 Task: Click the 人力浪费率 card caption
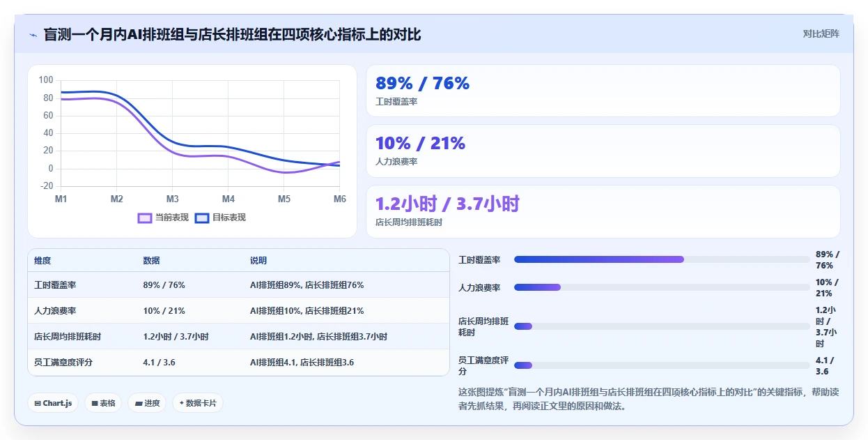click(396, 162)
